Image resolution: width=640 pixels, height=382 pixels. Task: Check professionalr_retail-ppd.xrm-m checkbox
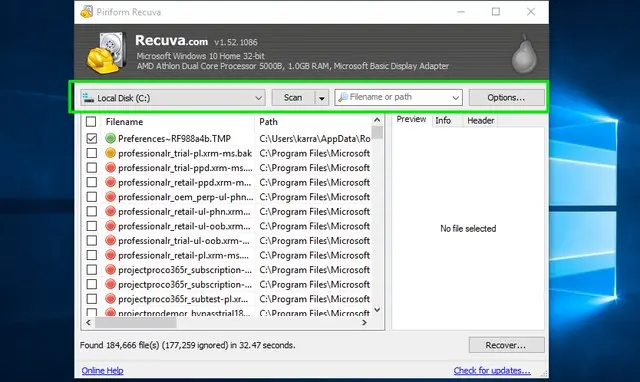click(92, 182)
